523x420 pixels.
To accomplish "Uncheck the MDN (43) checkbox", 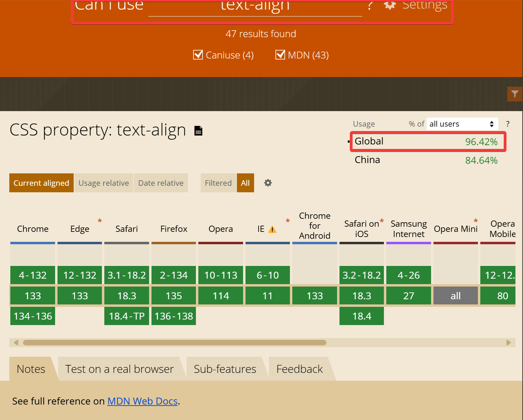I will point(280,55).
